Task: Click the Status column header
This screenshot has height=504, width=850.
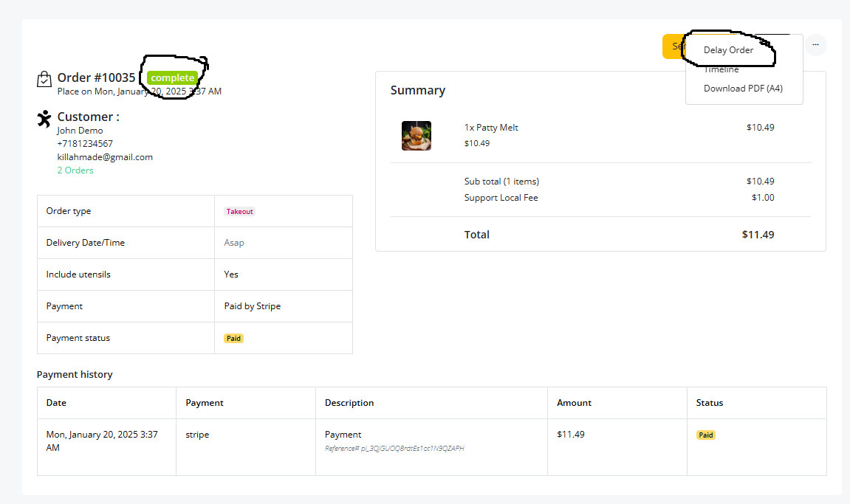Action: click(x=710, y=403)
